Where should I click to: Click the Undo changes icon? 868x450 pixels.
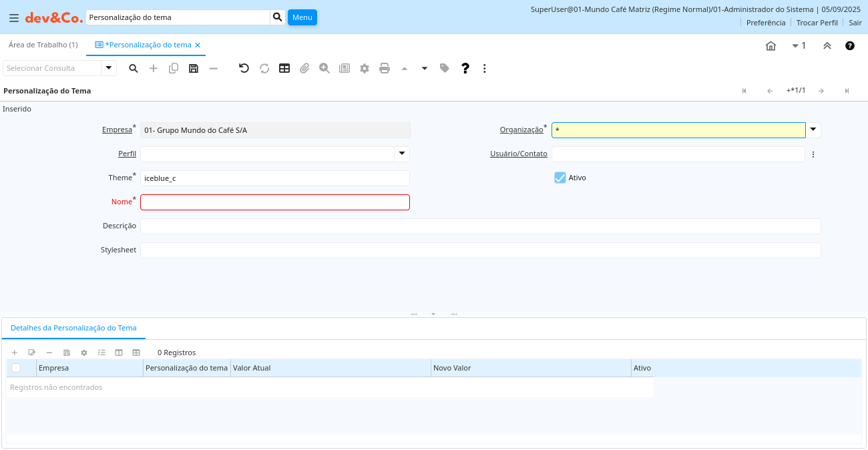tap(244, 68)
